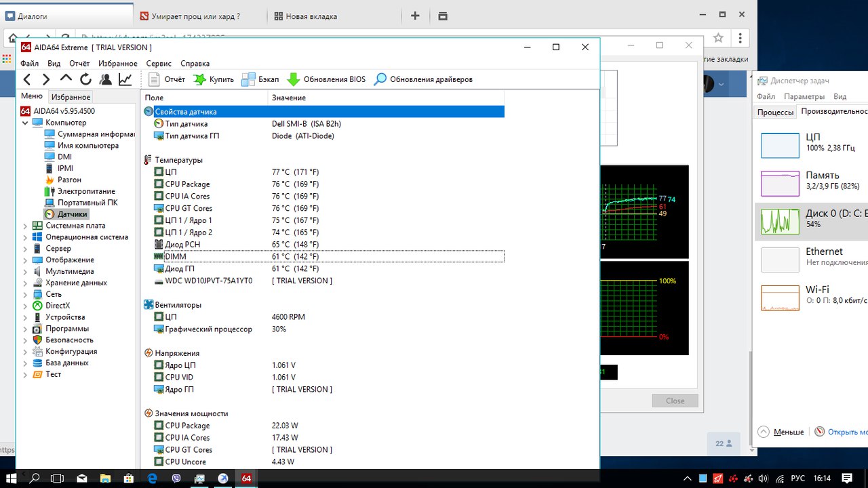Expand the Системная плата tree node

25,226
